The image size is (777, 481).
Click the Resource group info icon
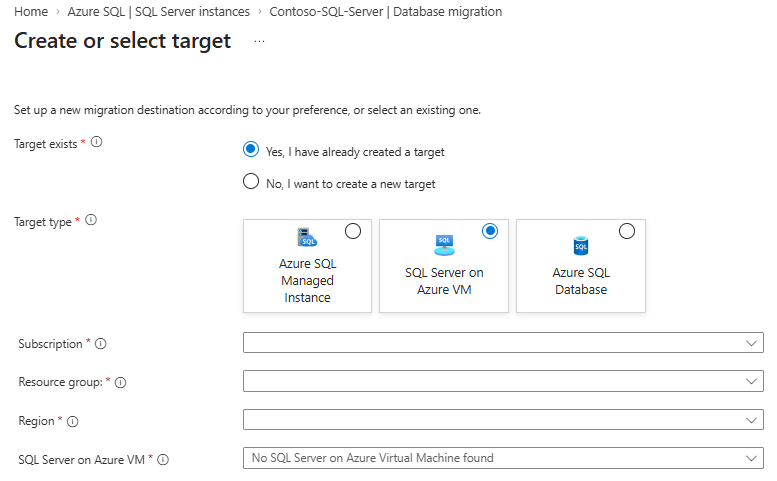(x=121, y=382)
